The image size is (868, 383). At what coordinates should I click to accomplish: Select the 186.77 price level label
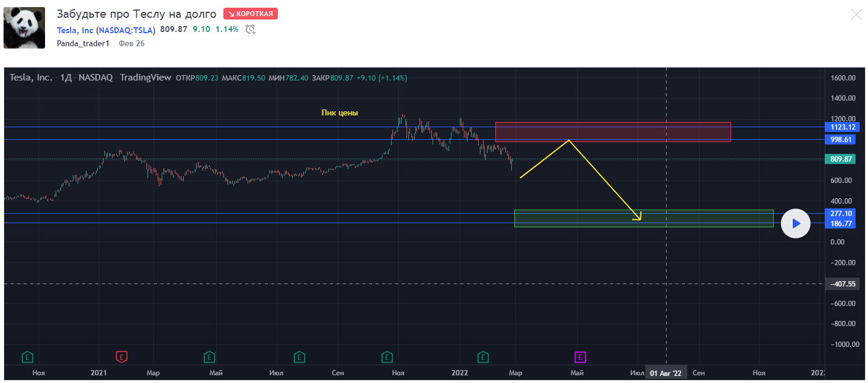(840, 224)
